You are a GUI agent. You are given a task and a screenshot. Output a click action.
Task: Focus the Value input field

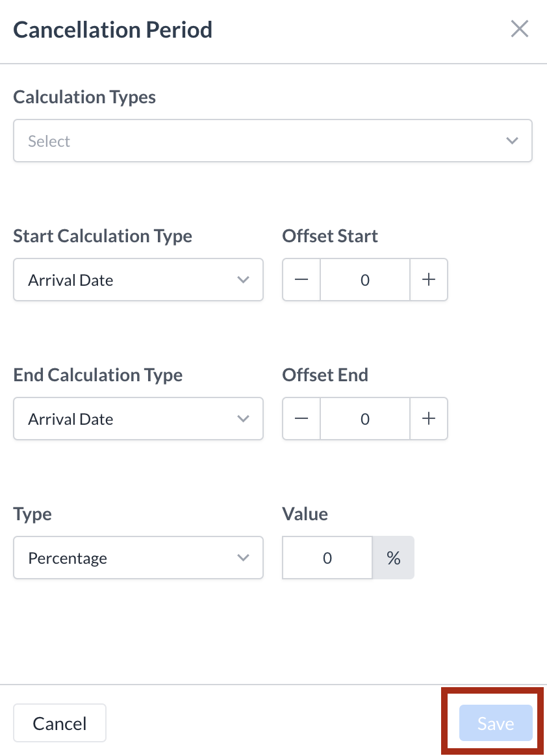[327, 558]
